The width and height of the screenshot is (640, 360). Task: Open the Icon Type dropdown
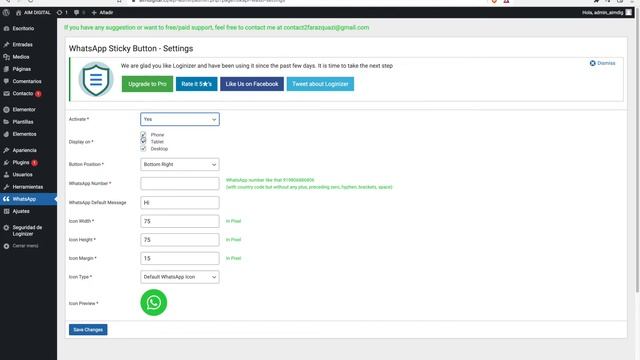180,277
